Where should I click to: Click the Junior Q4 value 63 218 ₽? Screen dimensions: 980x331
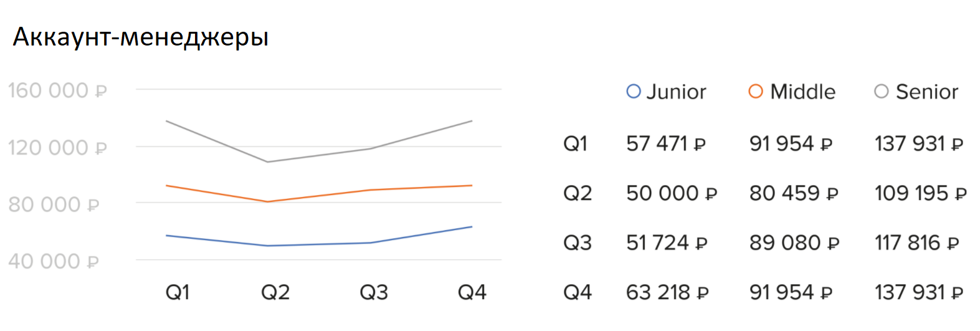[667, 292]
